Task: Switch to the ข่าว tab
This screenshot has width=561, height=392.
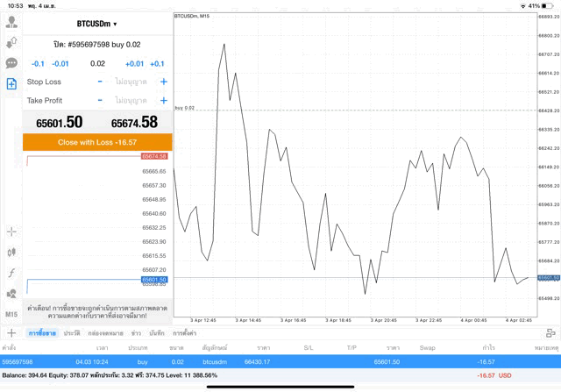Action: 136,333
